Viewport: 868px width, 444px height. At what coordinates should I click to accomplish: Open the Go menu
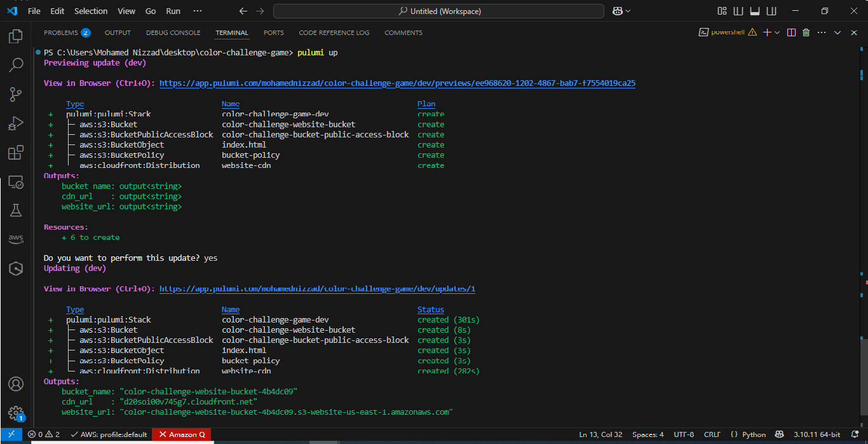coord(151,11)
